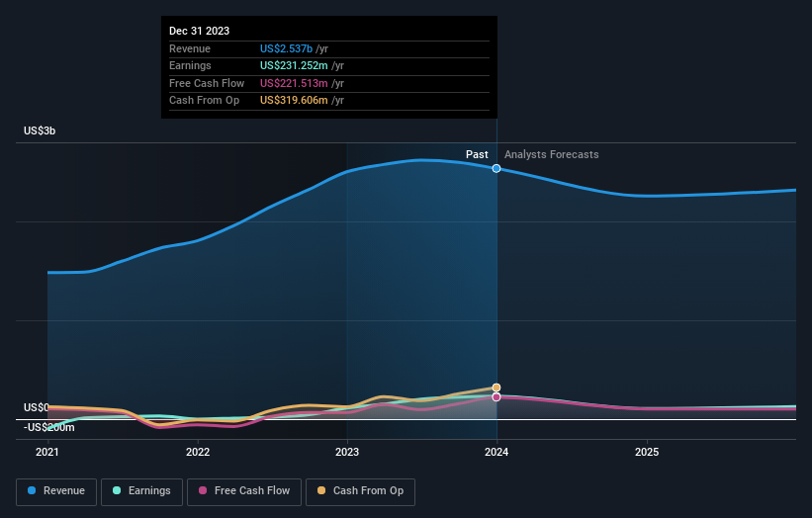812x518 pixels.
Task: Click the US$221.513m free cash flow value
Action: point(294,83)
